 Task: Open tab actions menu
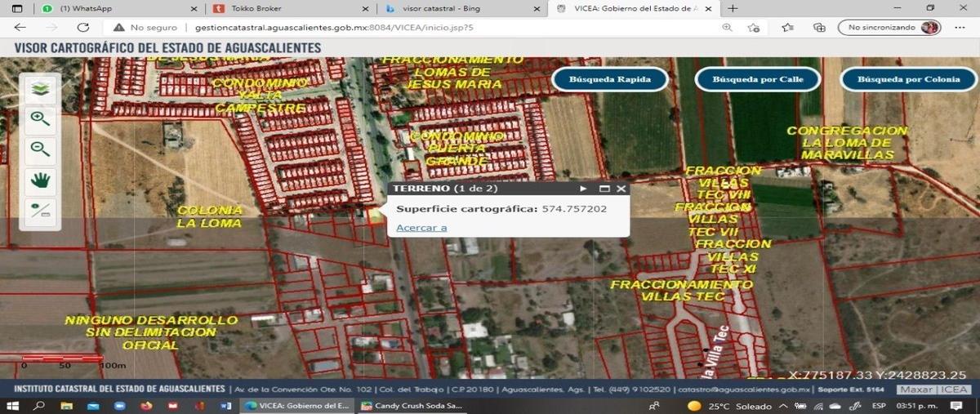coord(19,8)
